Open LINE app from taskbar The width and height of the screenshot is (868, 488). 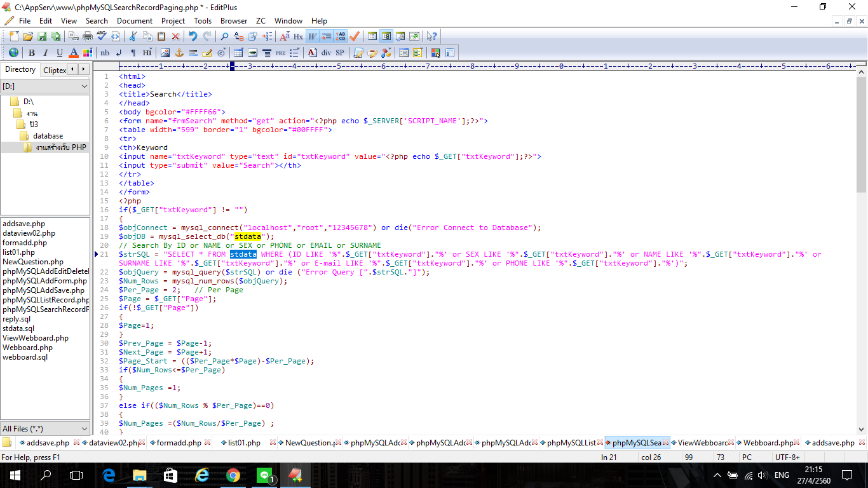tap(264, 475)
